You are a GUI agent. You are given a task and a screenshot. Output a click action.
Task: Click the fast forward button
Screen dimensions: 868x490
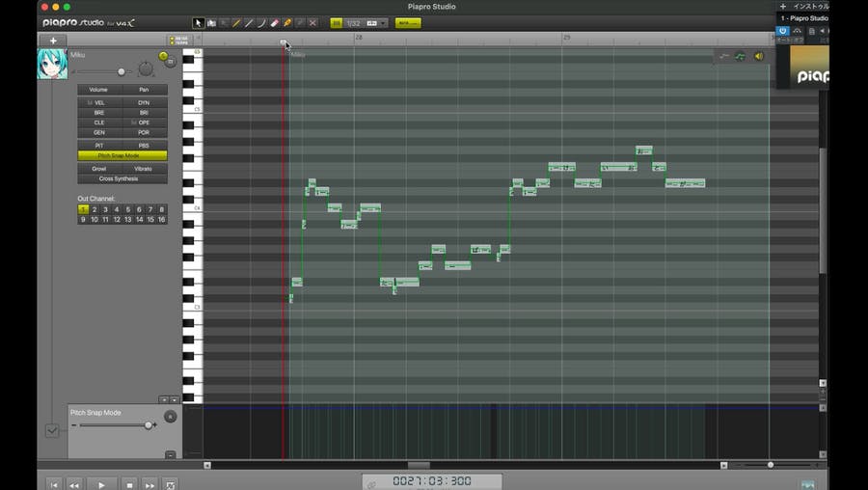[150, 485]
